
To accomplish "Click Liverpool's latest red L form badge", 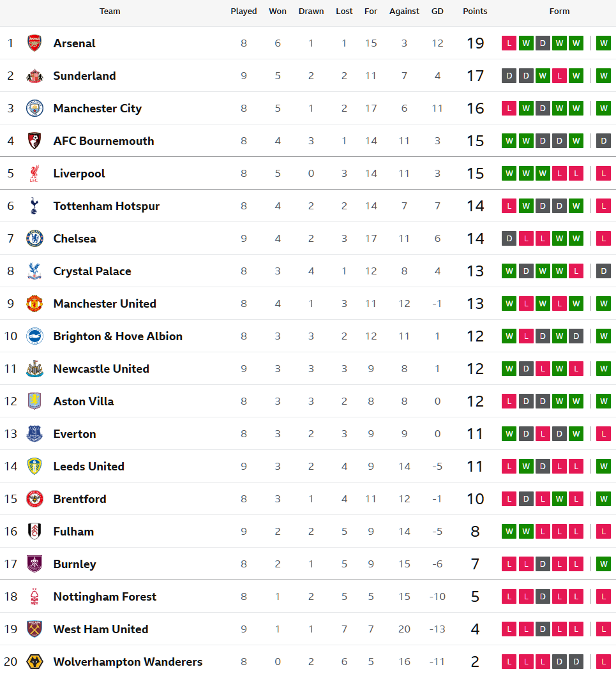I will (603, 174).
